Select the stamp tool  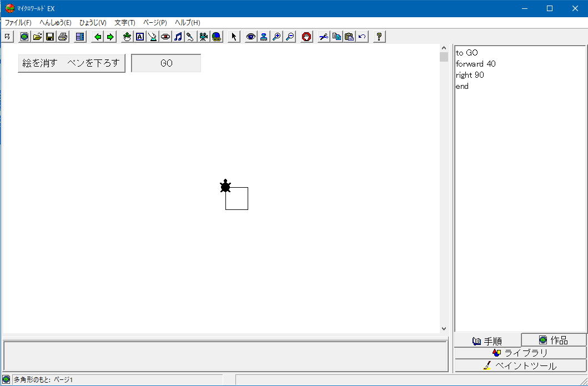(x=264, y=37)
